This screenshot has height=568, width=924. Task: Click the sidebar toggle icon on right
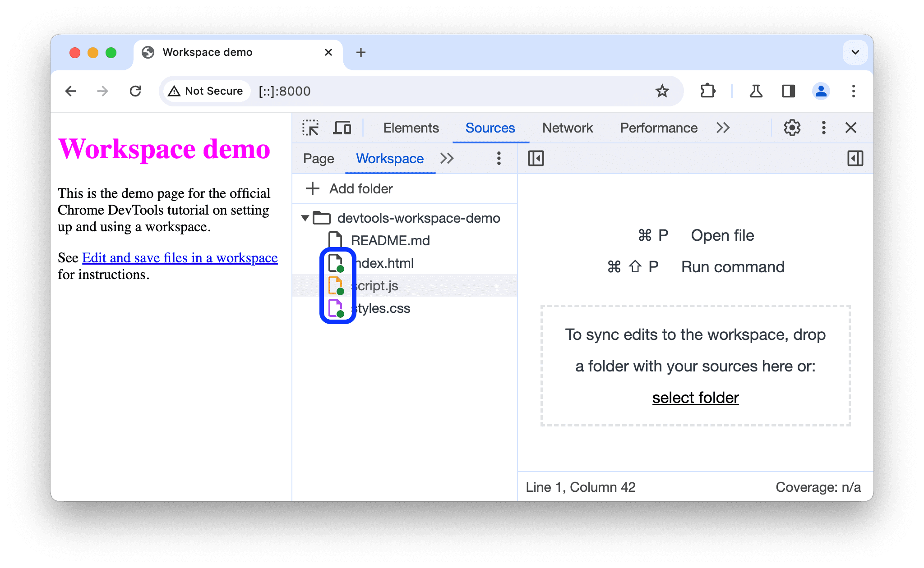tap(855, 158)
